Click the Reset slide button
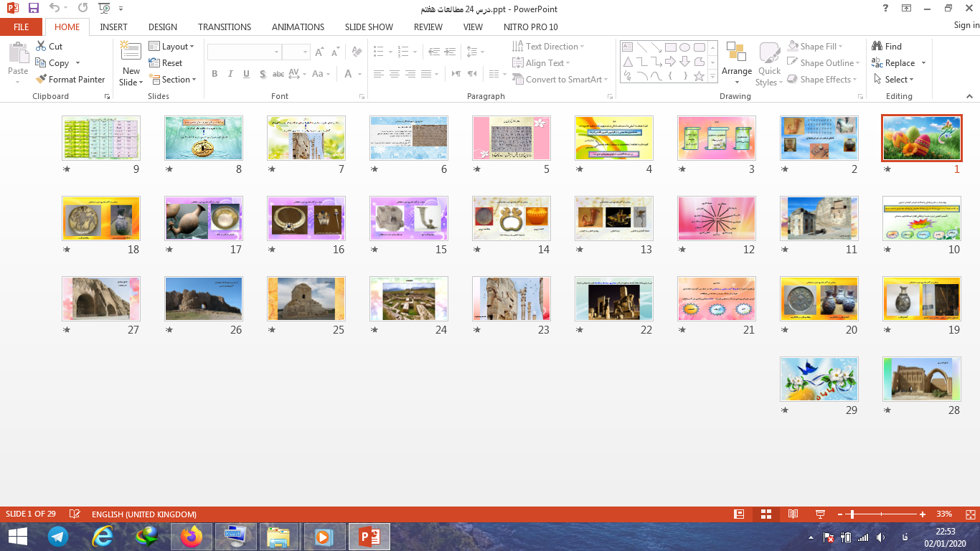The height and width of the screenshot is (551, 980). tap(166, 63)
